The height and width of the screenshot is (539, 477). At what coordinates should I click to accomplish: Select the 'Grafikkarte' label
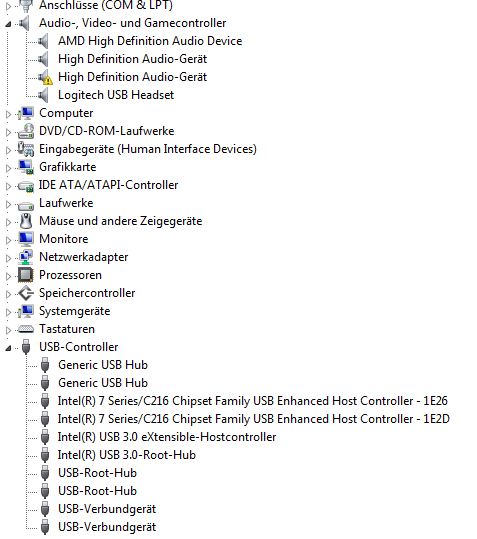[x=68, y=167]
